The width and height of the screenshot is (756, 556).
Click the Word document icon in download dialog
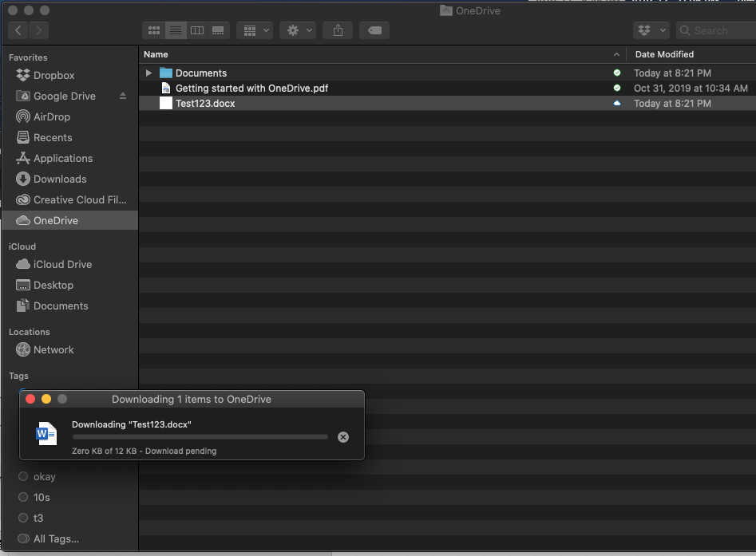click(46, 433)
